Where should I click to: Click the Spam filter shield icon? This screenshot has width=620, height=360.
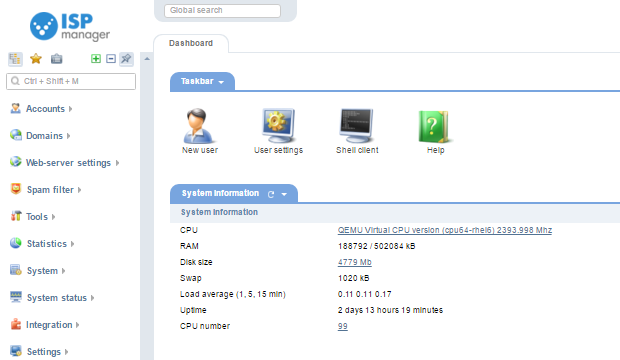pyautogui.click(x=16, y=189)
